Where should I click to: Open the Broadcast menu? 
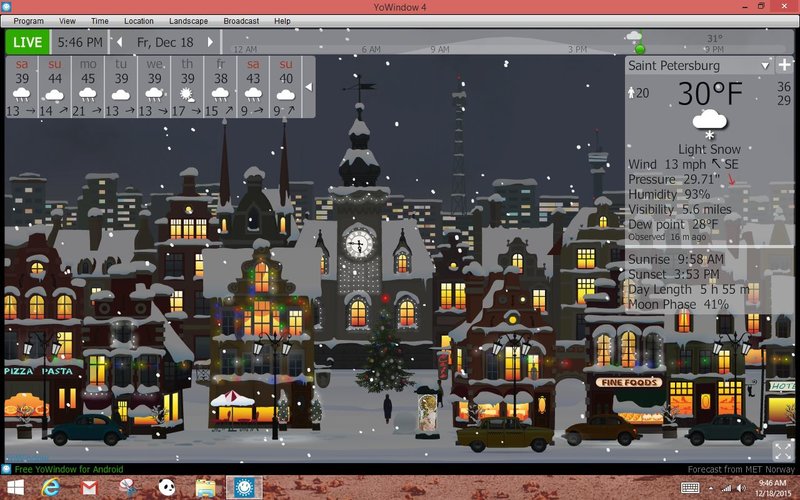(241, 20)
